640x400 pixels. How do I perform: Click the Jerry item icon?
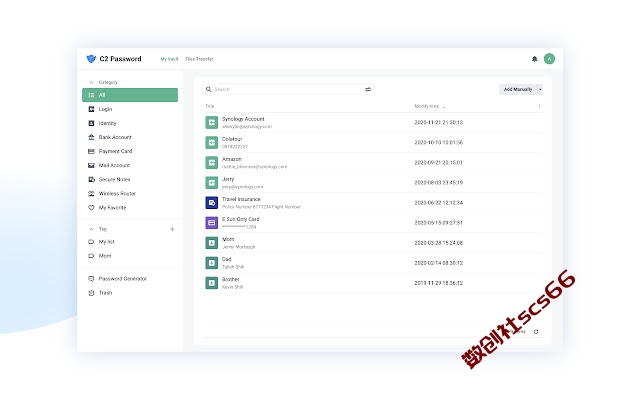click(x=211, y=182)
